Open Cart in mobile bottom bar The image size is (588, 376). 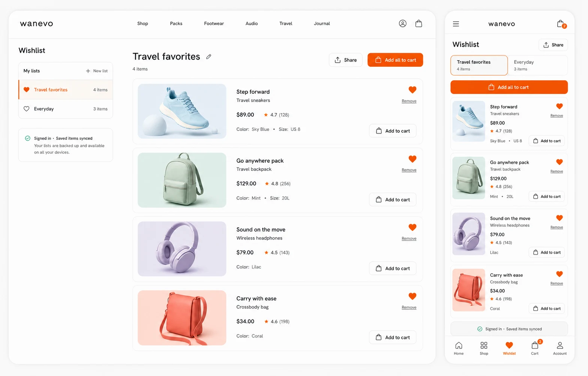click(x=535, y=348)
